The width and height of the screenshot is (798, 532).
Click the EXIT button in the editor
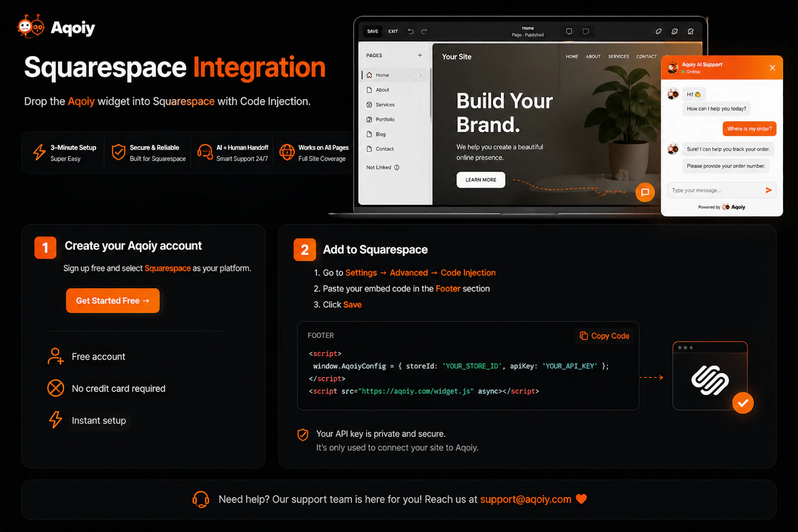tap(393, 31)
